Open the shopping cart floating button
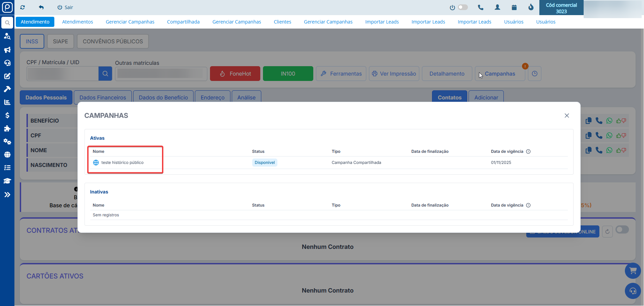Viewport: 644px width, 306px height. (x=633, y=271)
